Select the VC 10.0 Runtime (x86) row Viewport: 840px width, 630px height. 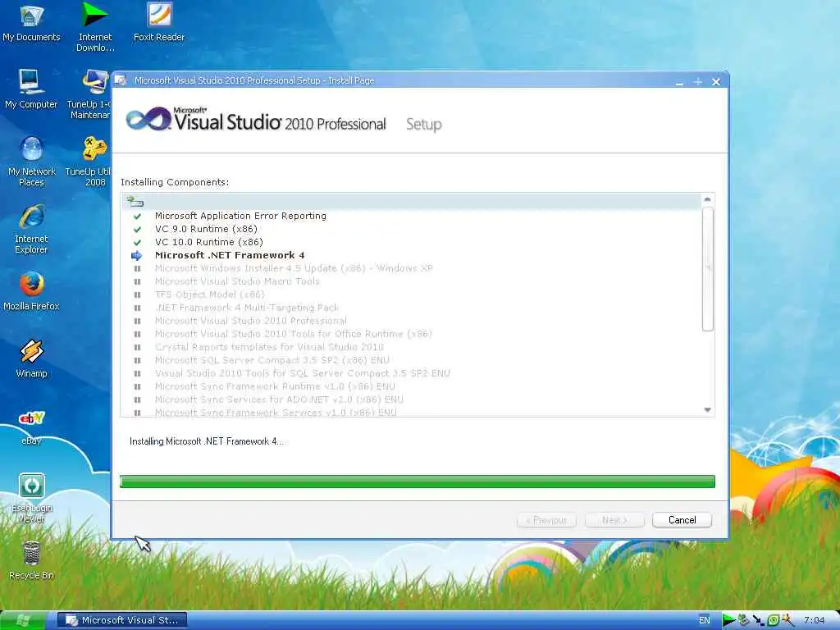pyautogui.click(x=411, y=242)
